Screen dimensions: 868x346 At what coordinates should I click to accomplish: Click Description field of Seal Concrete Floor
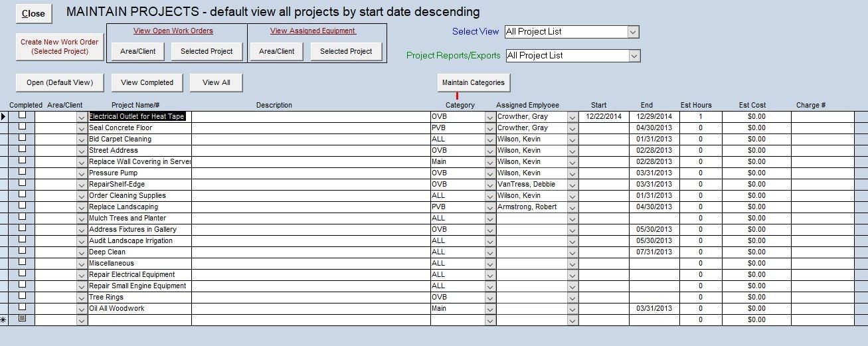(311, 128)
